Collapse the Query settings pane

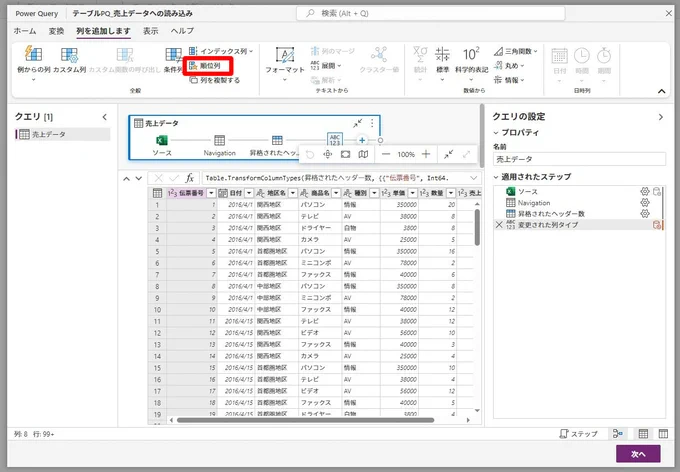[x=660, y=117]
